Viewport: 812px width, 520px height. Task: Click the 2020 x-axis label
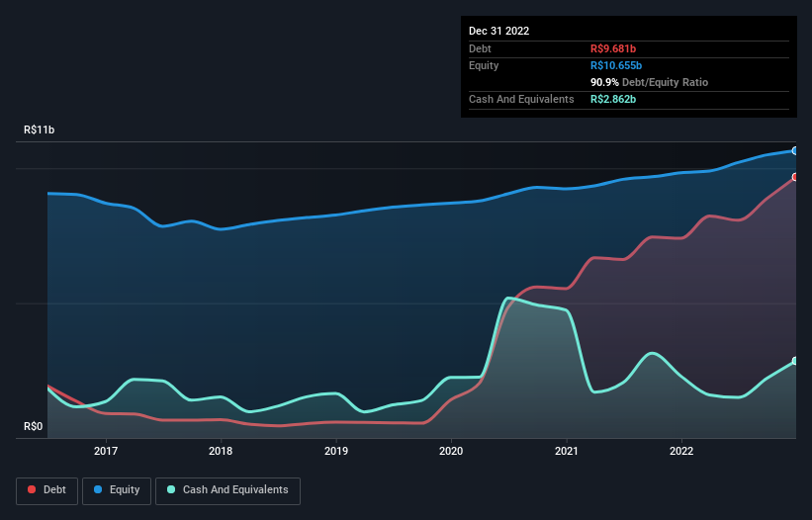pos(451,451)
